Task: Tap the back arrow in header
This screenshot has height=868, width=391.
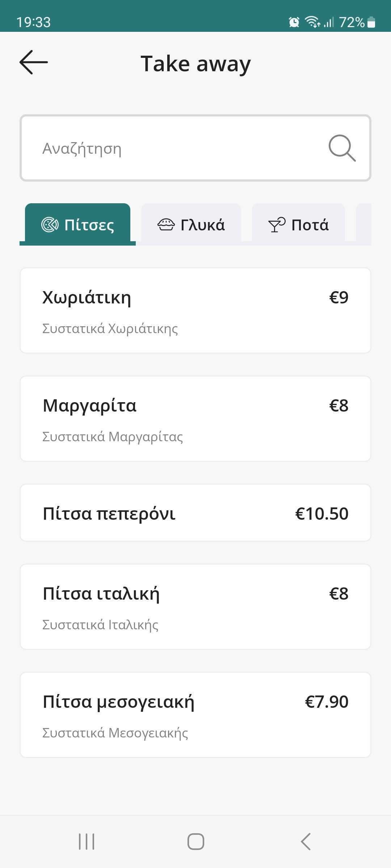Action: pyautogui.click(x=34, y=63)
